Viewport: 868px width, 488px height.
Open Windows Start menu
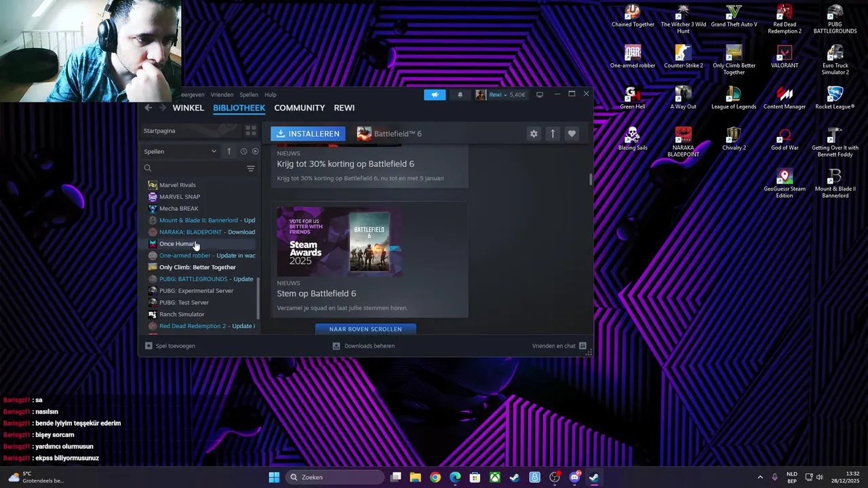[x=274, y=477]
